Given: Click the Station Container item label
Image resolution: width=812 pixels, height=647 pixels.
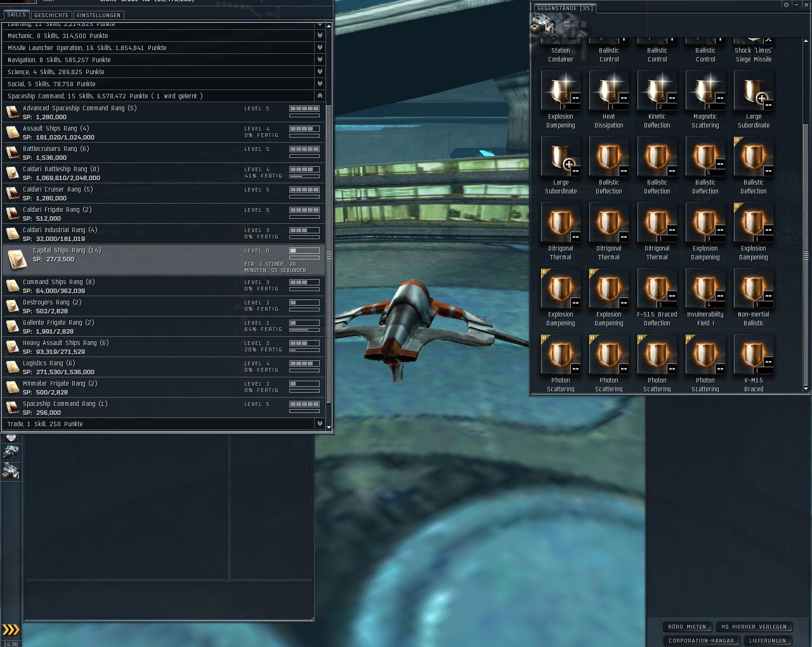Looking at the screenshot, I should [x=561, y=55].
